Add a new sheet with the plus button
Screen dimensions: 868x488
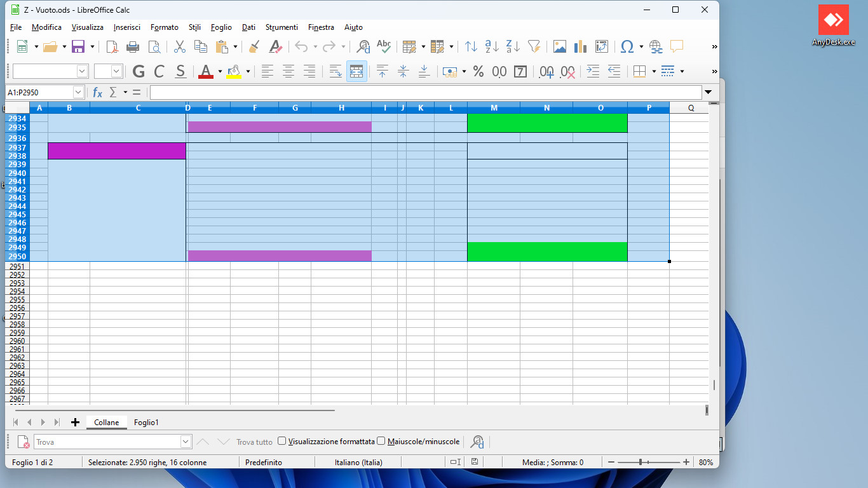[75, 422]
